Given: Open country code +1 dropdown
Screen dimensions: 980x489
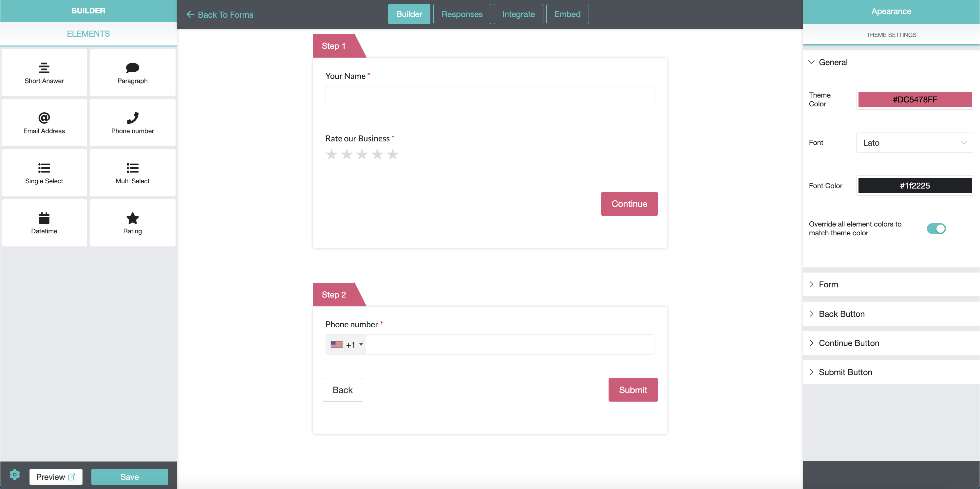Looking at the screenshot, I should (x=346, y=345).
